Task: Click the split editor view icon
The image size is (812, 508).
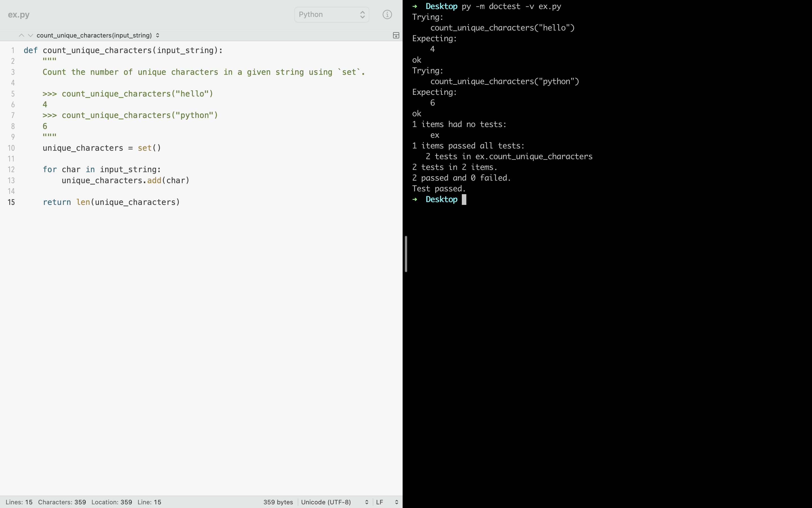Action: click(396, 35)
